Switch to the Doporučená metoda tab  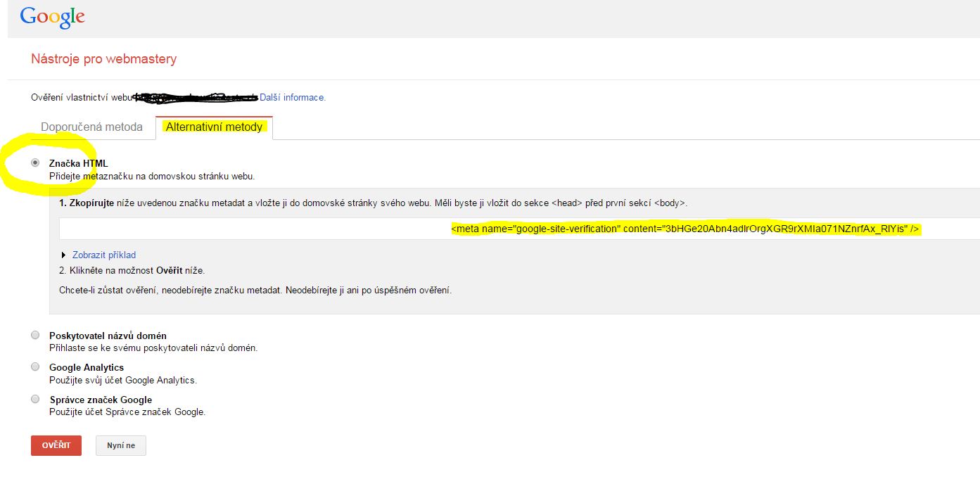click(x=91, y=127)
